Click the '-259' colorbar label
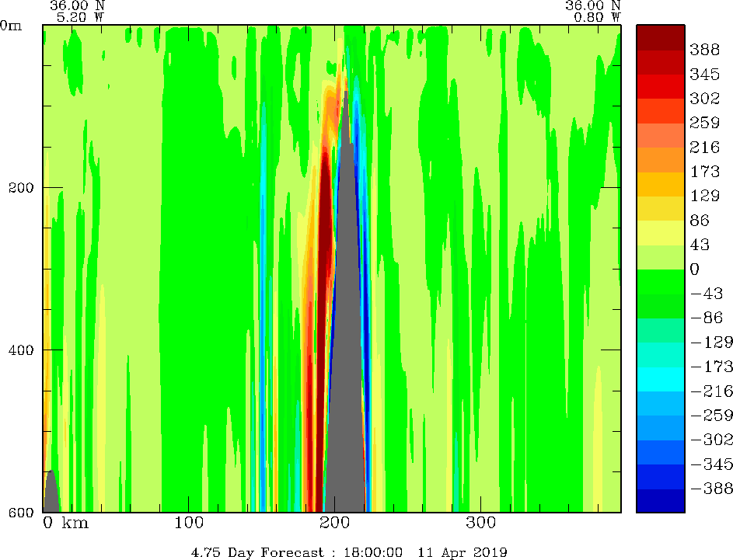 [x=711, y=415]
